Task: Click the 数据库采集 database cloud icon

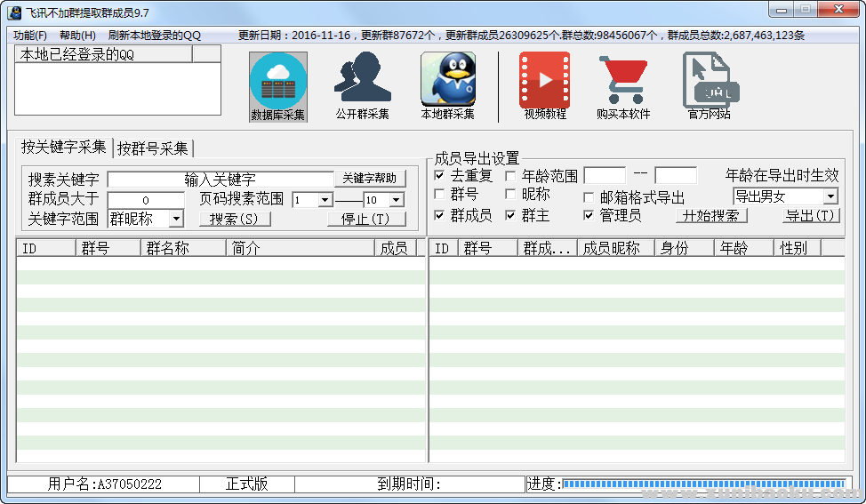Action: (278, 81)
